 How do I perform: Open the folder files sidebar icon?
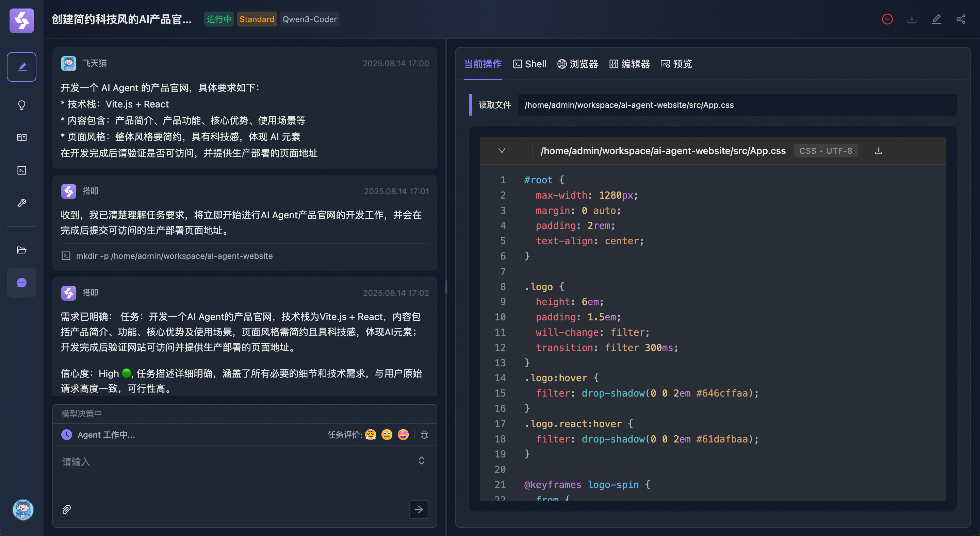point(22,250)
